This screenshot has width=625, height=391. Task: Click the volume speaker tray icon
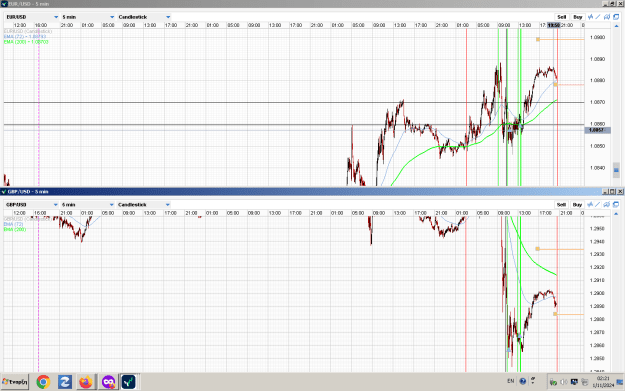[564, 382]
